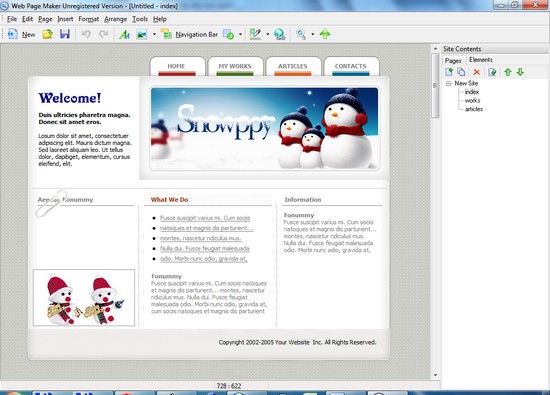Select the articles page in tree
This screenshot has height=395, width=550.
474,109
